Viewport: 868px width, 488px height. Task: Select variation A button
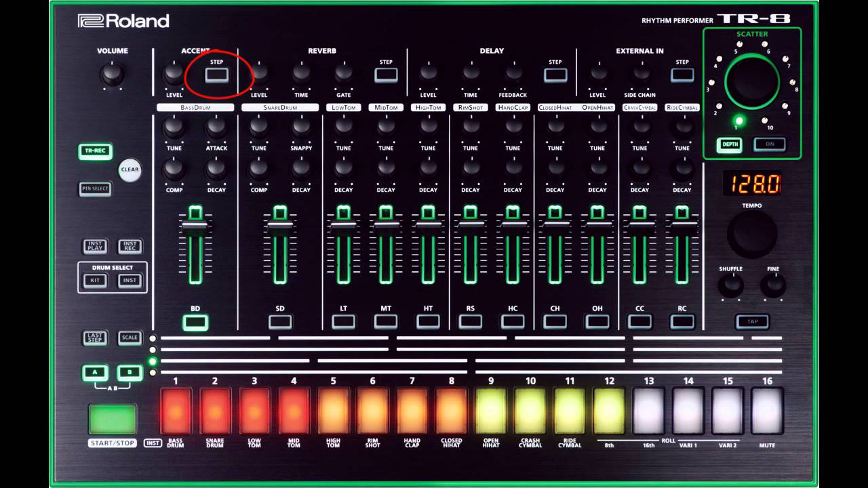click(95, 372)
